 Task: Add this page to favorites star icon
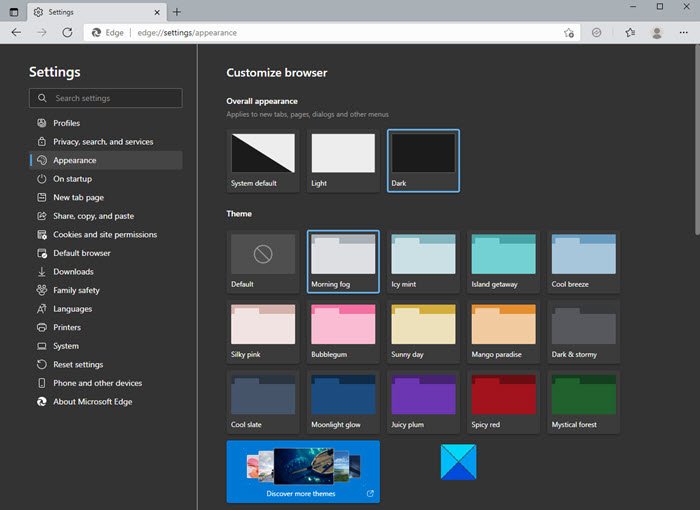tap(568, 32)
